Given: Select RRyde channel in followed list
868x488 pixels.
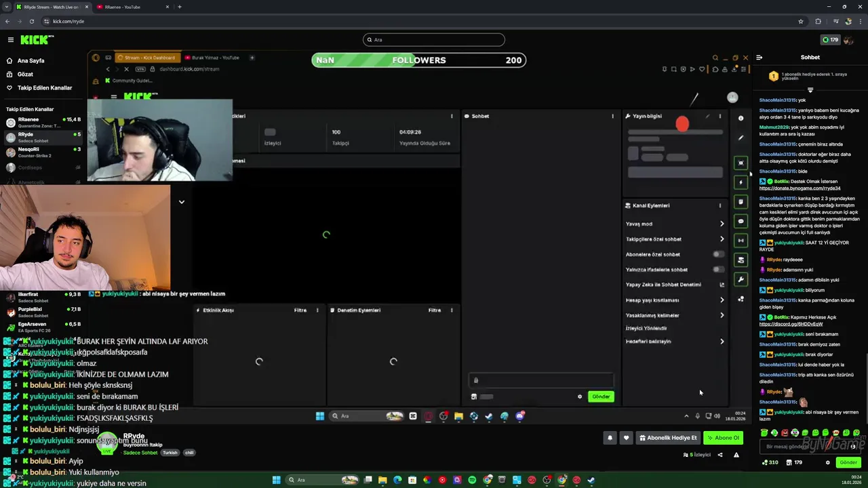Looking at the screenshot, I should [x=42, y=137].
